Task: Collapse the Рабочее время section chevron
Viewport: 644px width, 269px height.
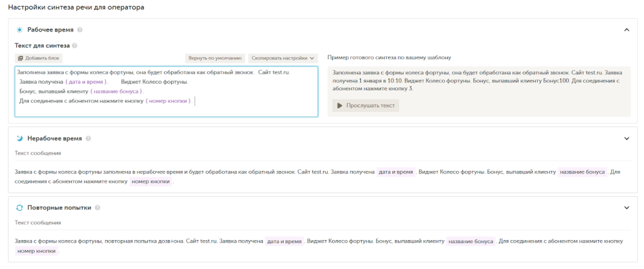Action: pyautogui.click(x=626, y=30)
